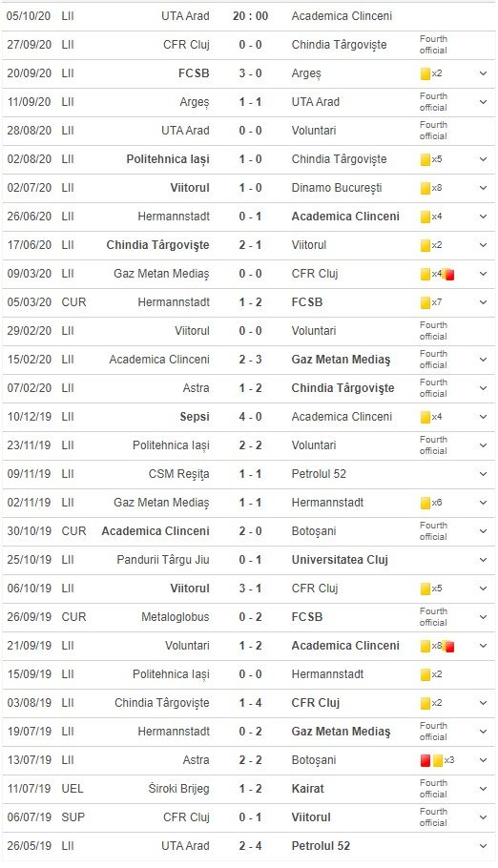Open the Dinamo București team link
This screenshot has width=498, height=868.
click(337, 188)
